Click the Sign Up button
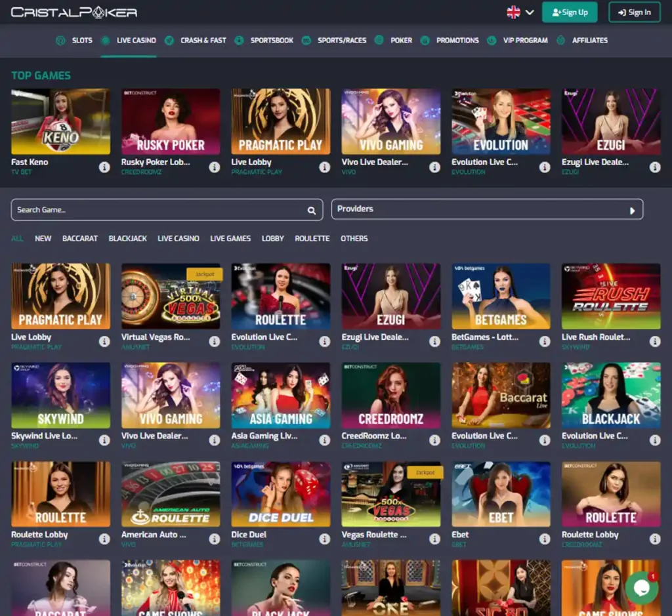Screen dimensions: 672x616 (570, 12)
